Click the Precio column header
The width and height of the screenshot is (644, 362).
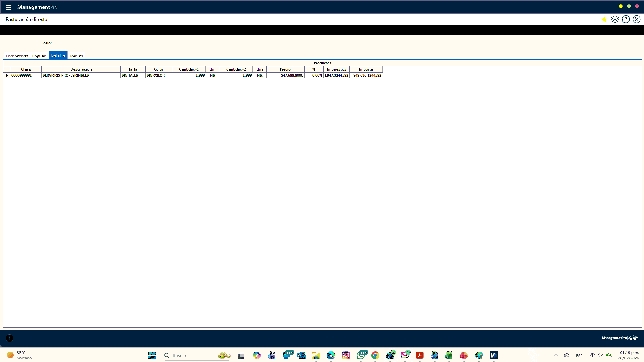click(285, 69)
